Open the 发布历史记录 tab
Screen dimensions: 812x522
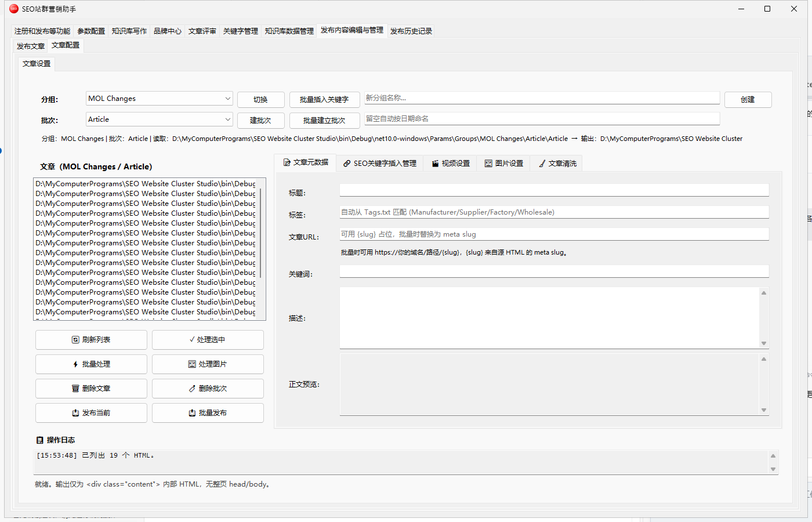point(411,31)
